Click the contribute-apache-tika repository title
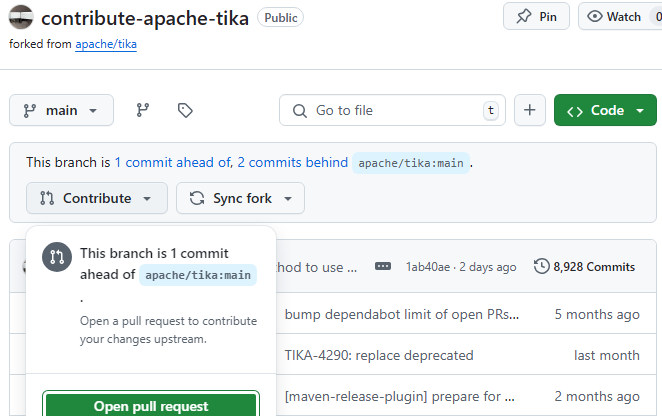The height and width of the screenshot is (416, 662). (x=145, y=18)
